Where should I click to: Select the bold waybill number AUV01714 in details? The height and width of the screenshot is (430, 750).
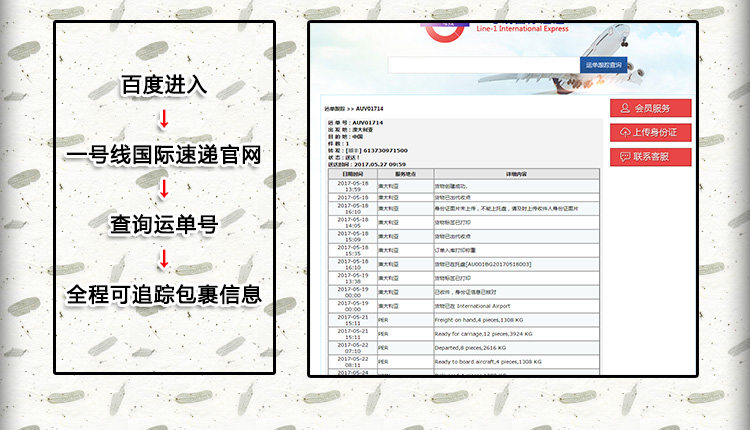367,122
